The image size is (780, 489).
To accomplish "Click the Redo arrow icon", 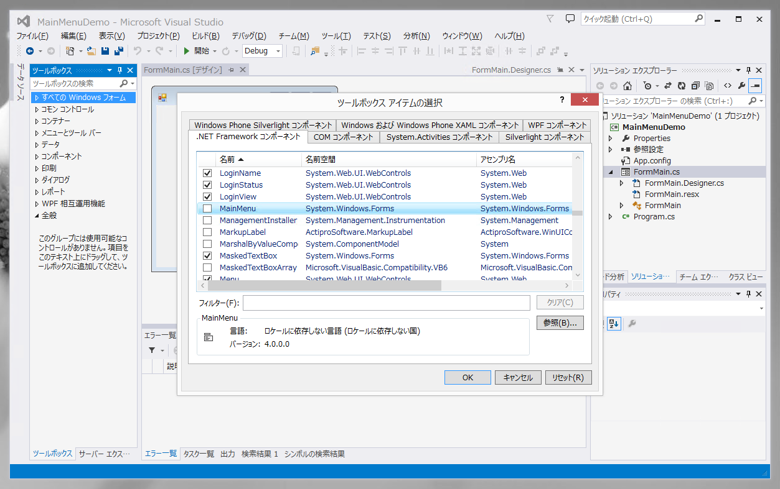I will pyautogui.click(x=159, y=51).
